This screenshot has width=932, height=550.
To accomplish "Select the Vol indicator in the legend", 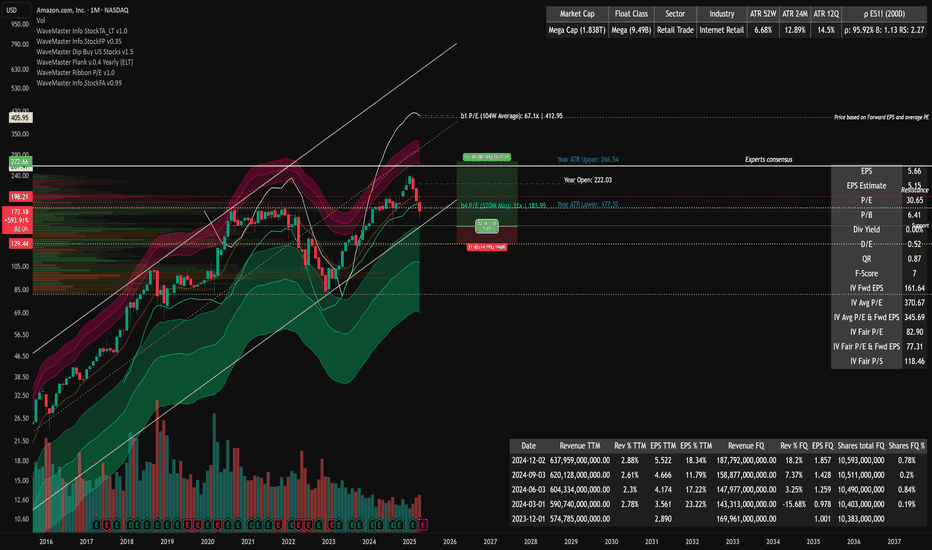I will coord(40,21).
